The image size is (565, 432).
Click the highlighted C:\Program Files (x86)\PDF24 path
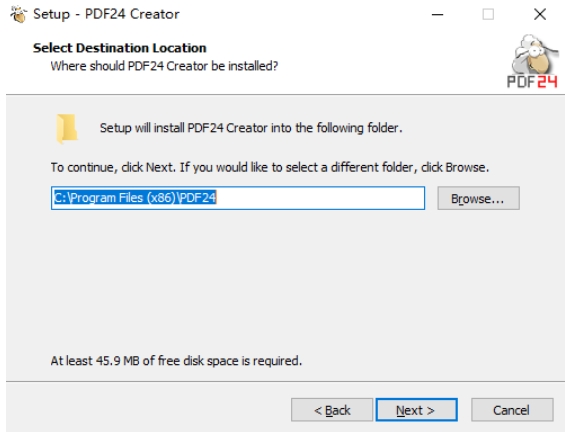click(x=135, y=198)
